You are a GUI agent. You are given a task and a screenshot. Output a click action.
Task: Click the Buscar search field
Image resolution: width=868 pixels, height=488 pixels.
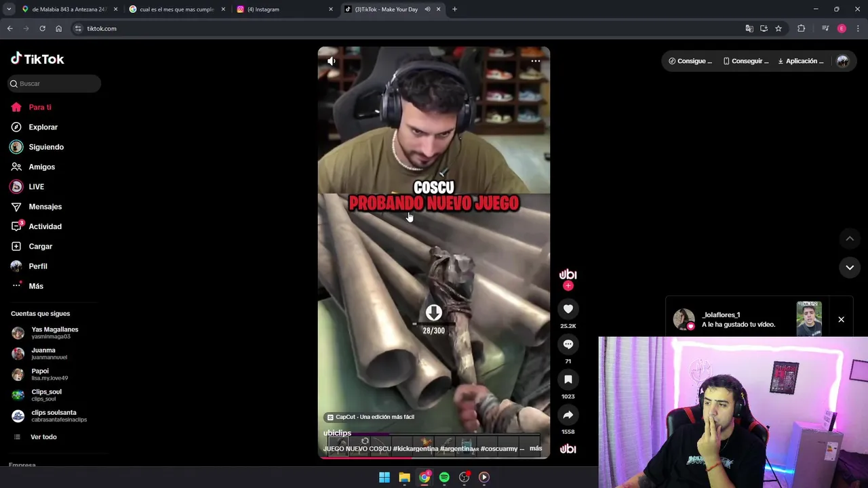(x=54, y=83)
